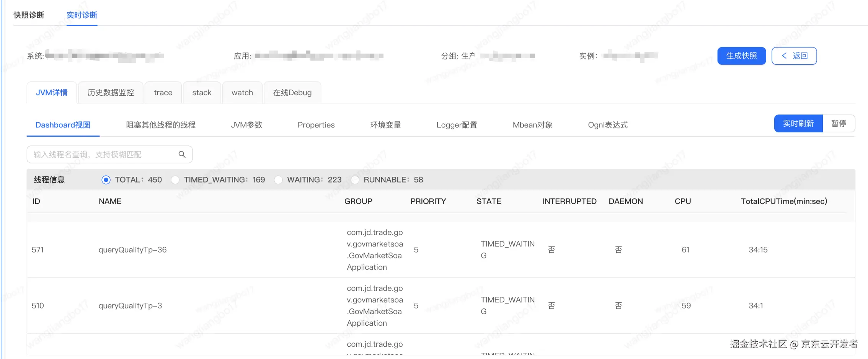Click the PRIORITY column header
Screen dimensions: 868x359
click(428, 201)
